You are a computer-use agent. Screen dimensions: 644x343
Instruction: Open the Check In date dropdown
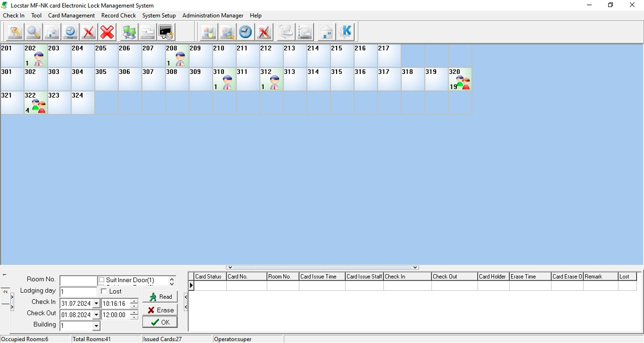[96, 304]
